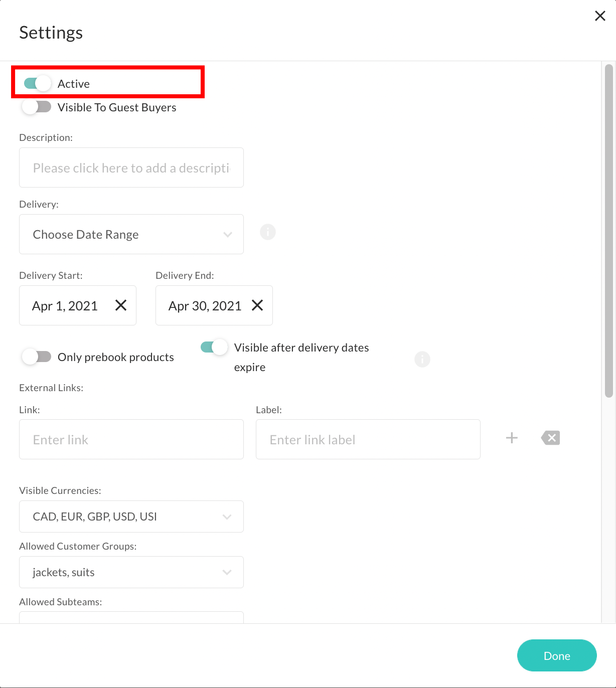This screenshot has width=616, height=688.
Task: Toggle the Active switch
Action: 38,83
